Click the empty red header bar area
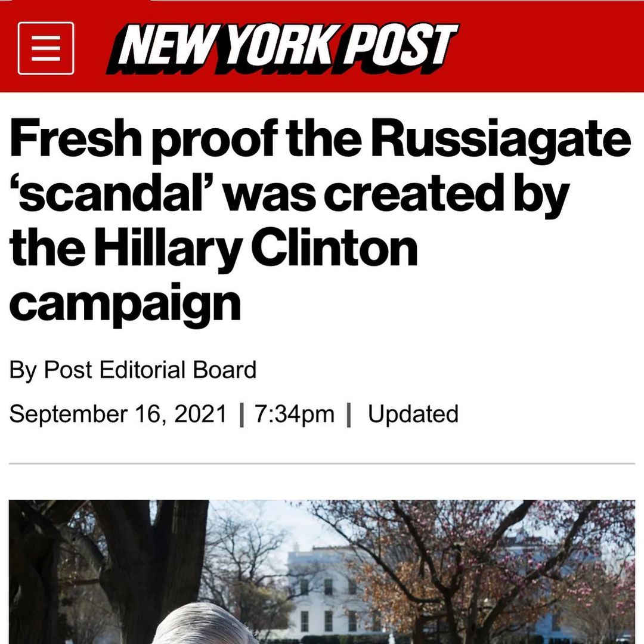 click(x=550, y=47)
